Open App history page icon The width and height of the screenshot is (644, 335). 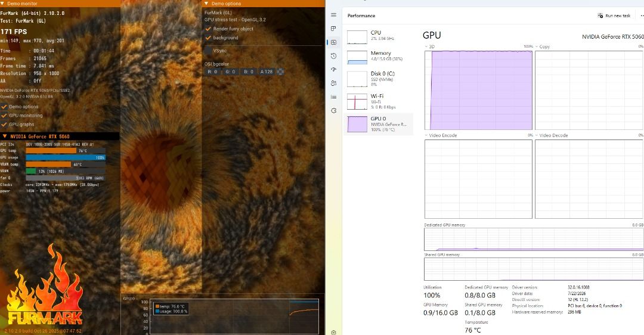coord(333,56)
